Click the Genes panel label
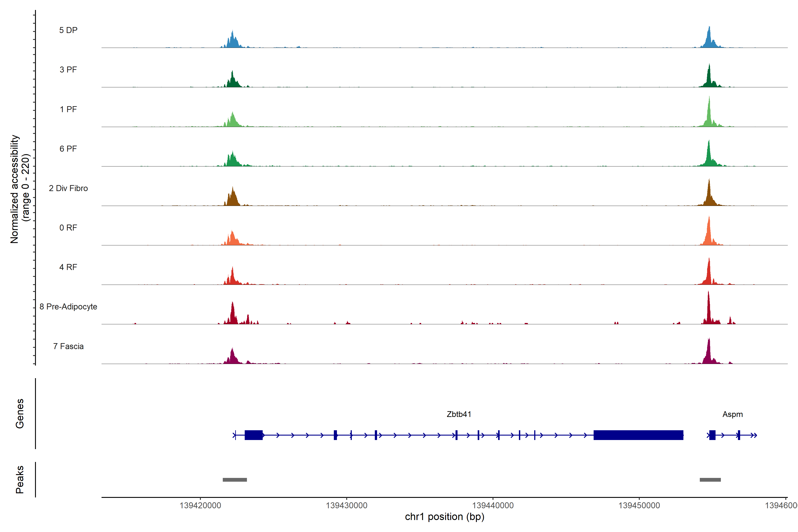This screenshot has width=798, height=532. (20, 413)
